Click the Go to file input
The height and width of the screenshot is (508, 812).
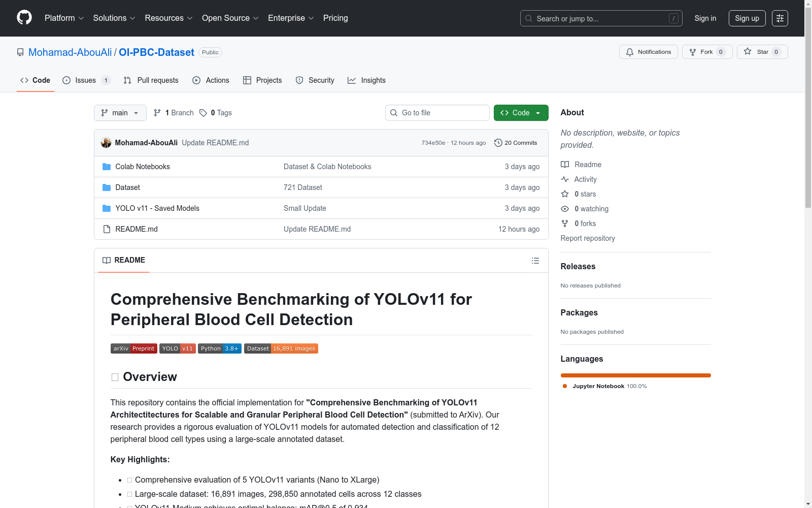[437, 113]
